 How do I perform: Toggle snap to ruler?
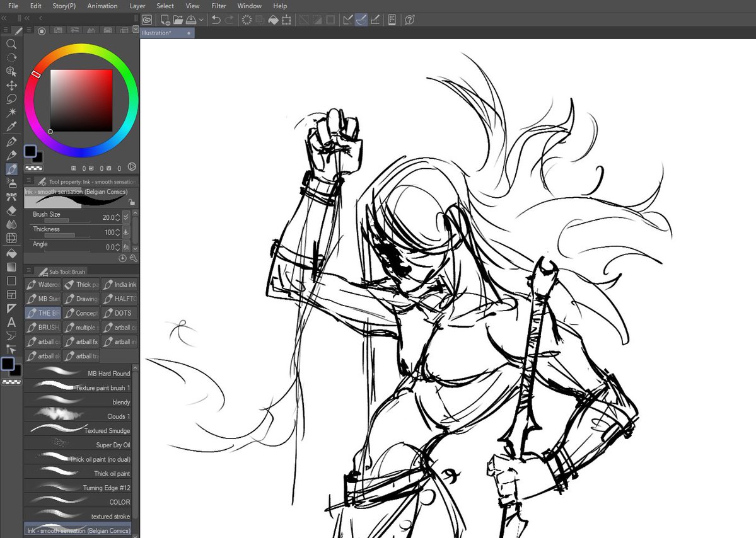click(x=347, y=20)
